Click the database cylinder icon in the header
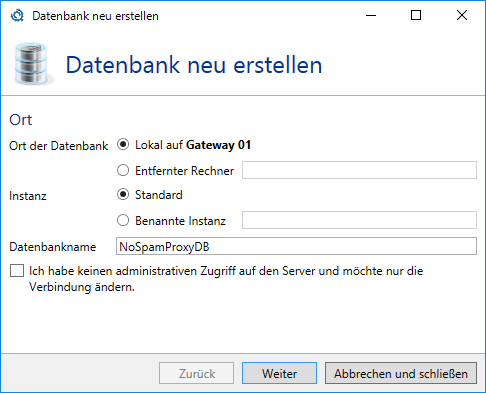 click(33, 63)
